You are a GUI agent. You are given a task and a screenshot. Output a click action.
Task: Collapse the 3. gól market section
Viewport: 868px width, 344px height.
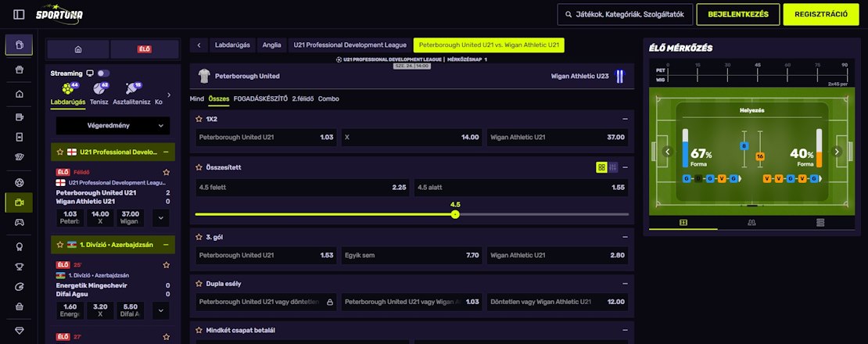click(625, 237)
